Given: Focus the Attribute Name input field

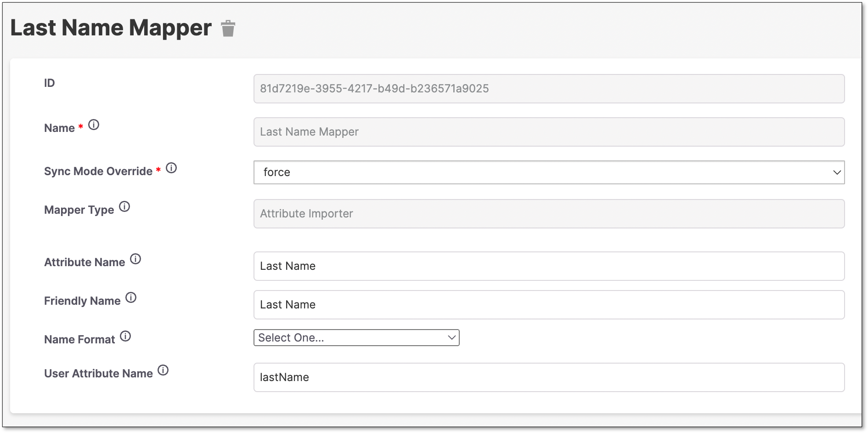Looking at the screenshot, I should (549, 266).
